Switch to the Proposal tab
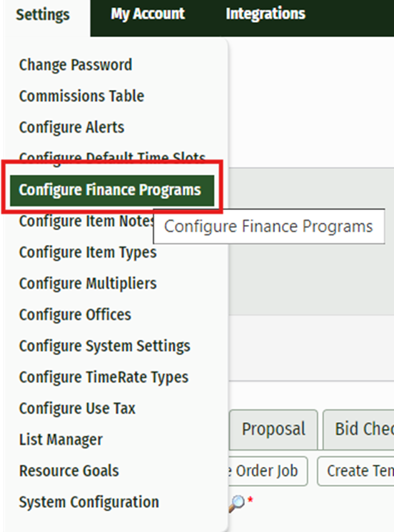The height and width of the screenshot is (532, 394). pyautogui.click(x=273, y=429)
